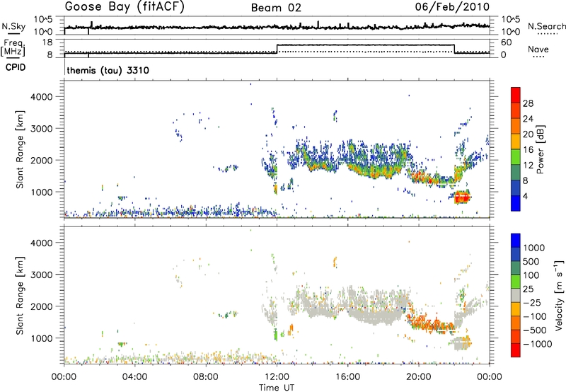The width and height of the screenshot is (566, 392).
Task: Click the 28 value on Power colorbar
Action: 528,103
